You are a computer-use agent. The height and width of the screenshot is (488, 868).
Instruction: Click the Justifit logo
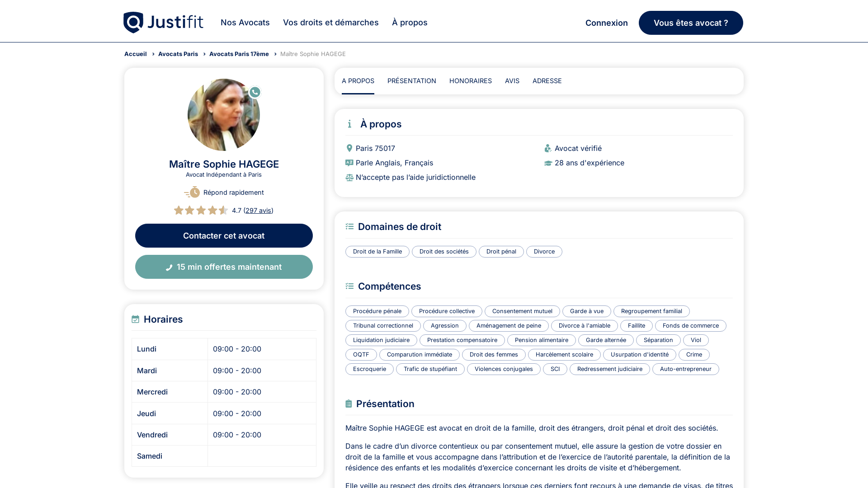163,22
